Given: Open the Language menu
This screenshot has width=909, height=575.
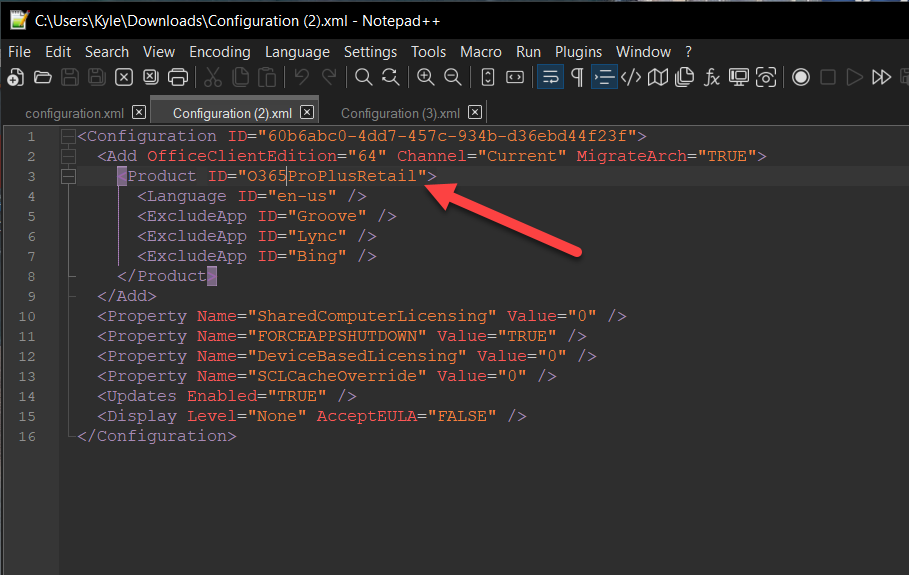Looking at the screenshot, I should [x=297, y=52].
